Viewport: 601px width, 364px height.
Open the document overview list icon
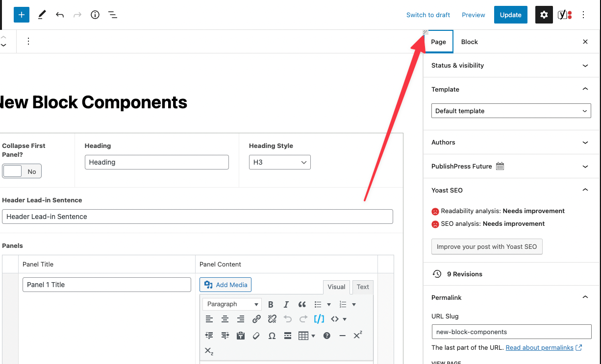[x=113, y=15]
